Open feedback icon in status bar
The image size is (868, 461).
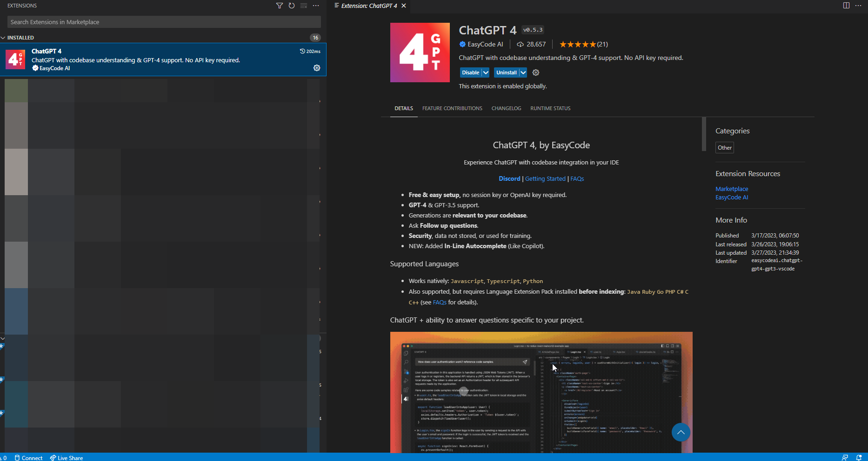pos(845,457)
